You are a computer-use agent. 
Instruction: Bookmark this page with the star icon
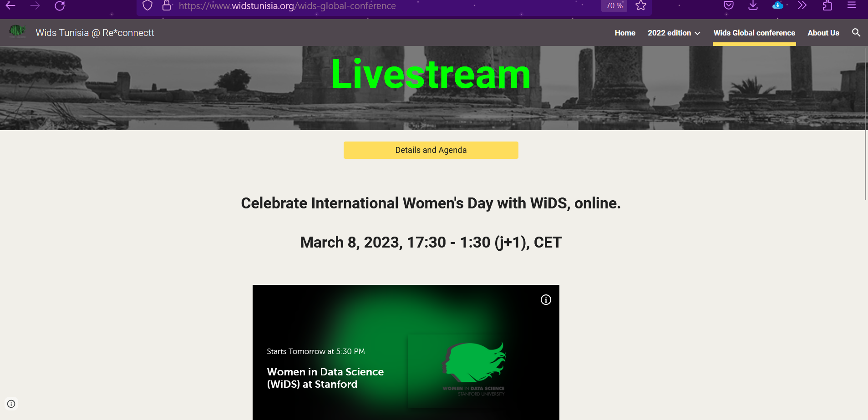tap(641, 5)
